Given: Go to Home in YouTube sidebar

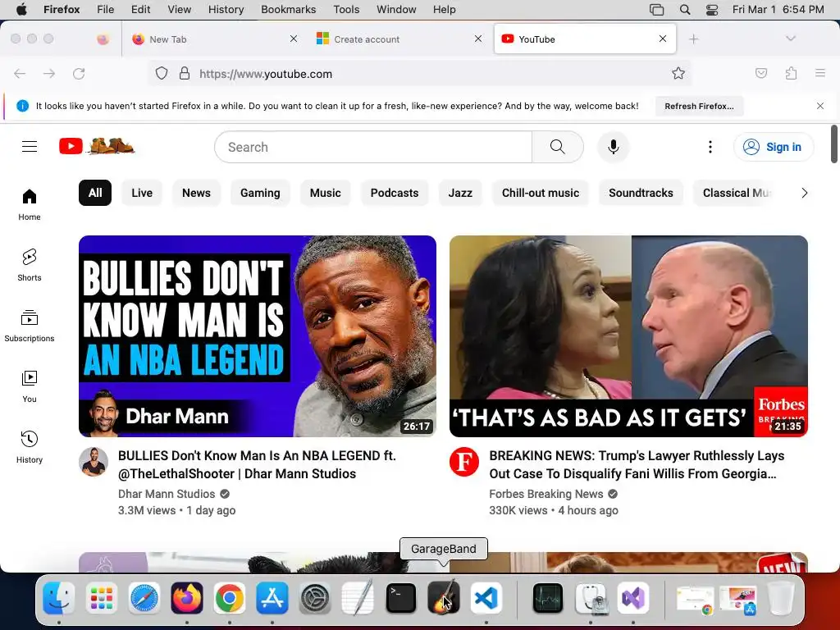Looking at the screenshot, I should point(30,204).
